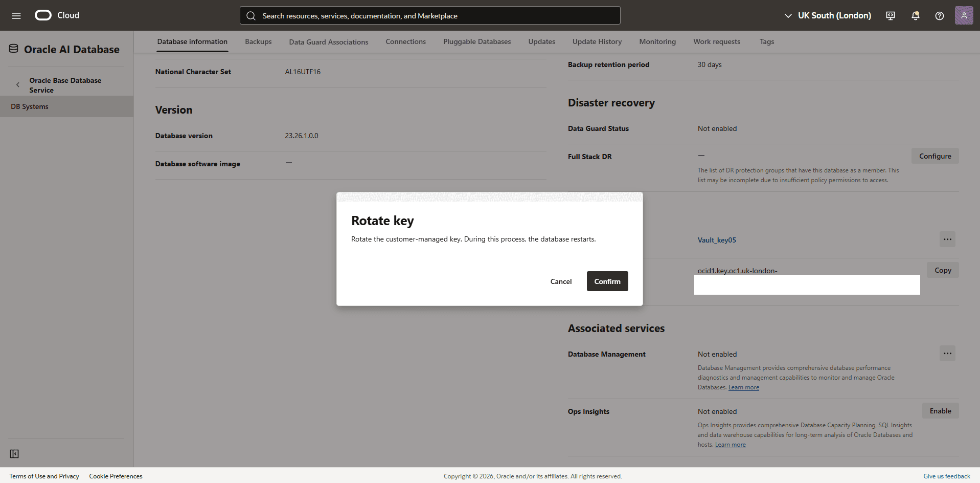Open the Monitoring tab
Viewport: 980px width, 483px height.
(x=657, y=41)
